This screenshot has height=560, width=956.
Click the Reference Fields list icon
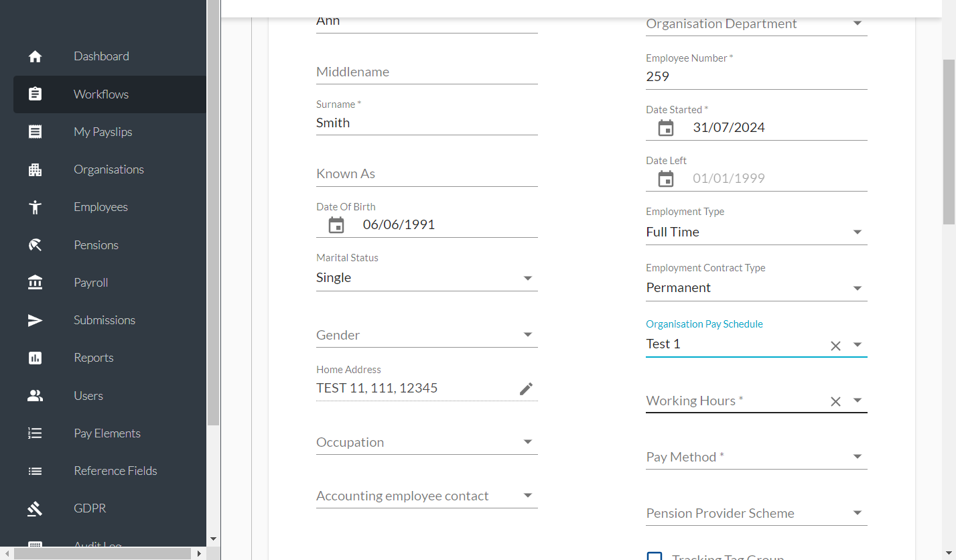tap(36, 471)
